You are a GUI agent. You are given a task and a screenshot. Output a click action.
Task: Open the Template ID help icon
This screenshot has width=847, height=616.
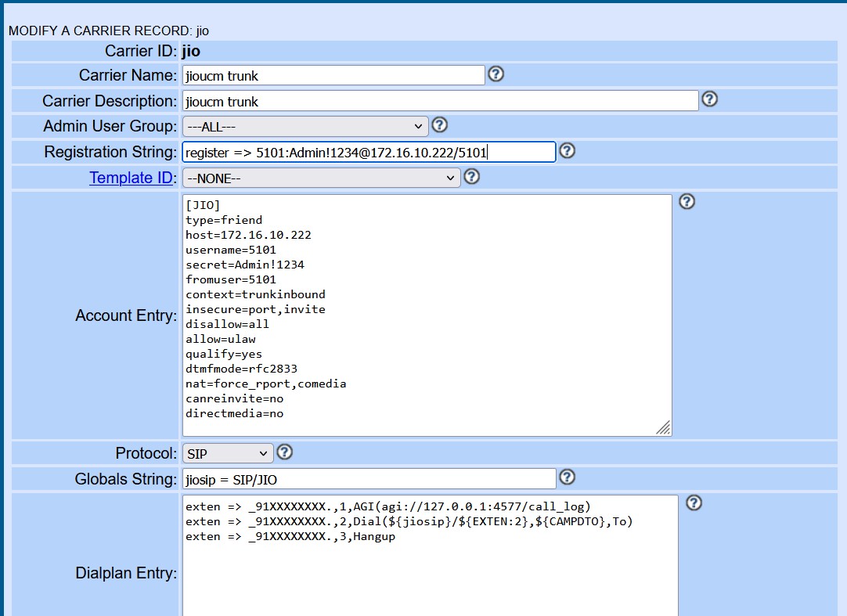click(x=471, y=177)
